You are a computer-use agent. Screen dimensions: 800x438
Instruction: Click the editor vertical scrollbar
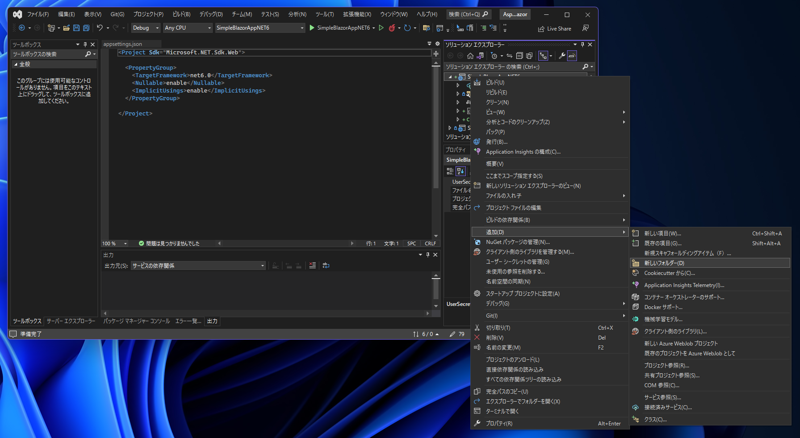tap(436, 150)
